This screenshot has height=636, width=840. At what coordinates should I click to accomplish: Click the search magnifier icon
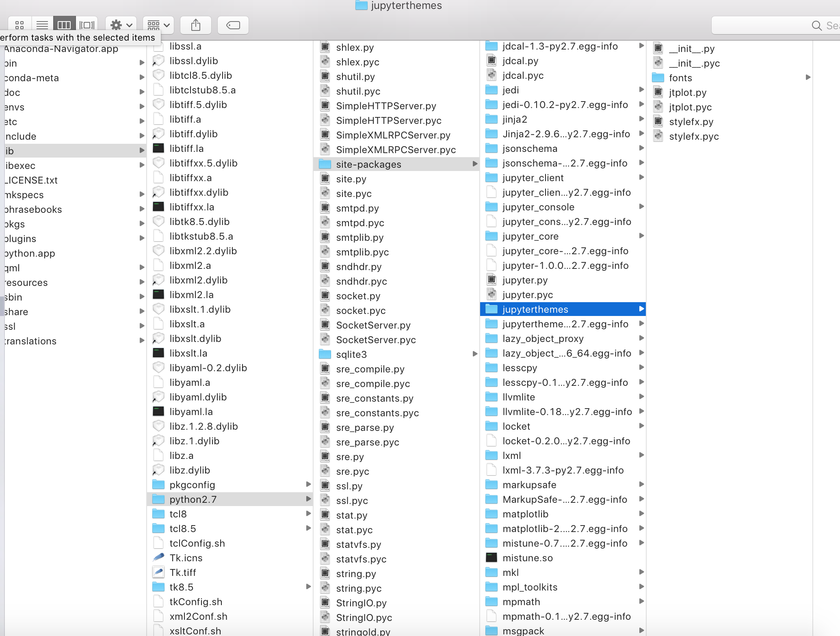(817, 25)
